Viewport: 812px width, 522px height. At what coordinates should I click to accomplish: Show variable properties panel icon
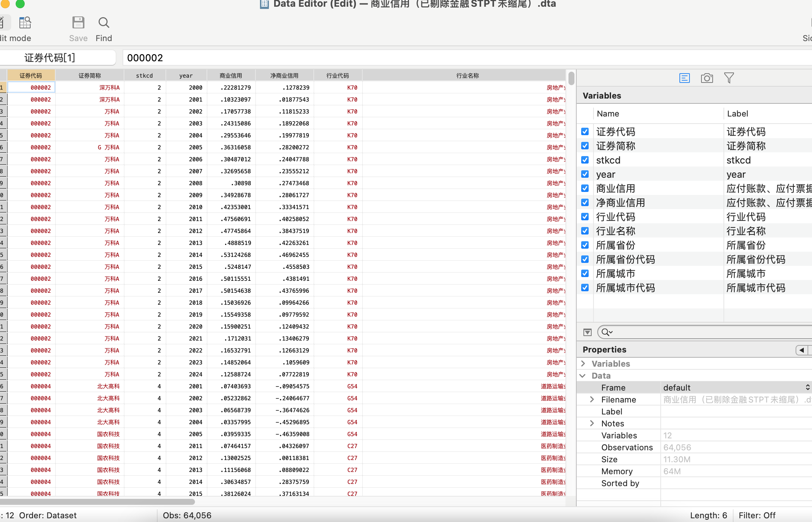[684, 78]
